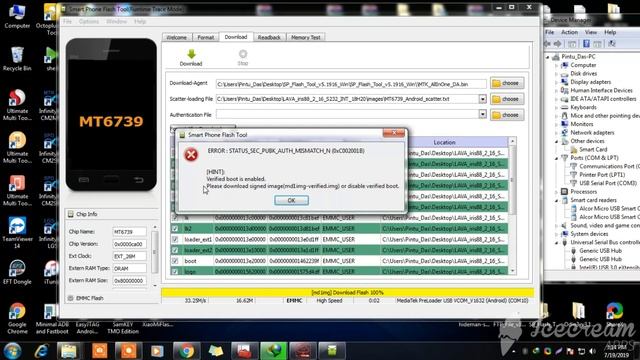Image resolution: width=640 pixels, height=360 pixels.
Task: Open the Memory Test tab
Action: [306, 38]
